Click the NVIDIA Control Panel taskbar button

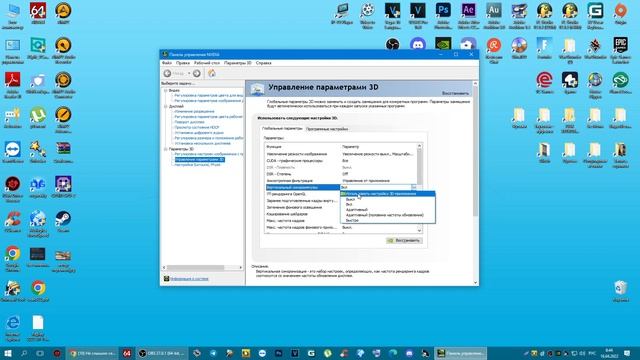460,353
